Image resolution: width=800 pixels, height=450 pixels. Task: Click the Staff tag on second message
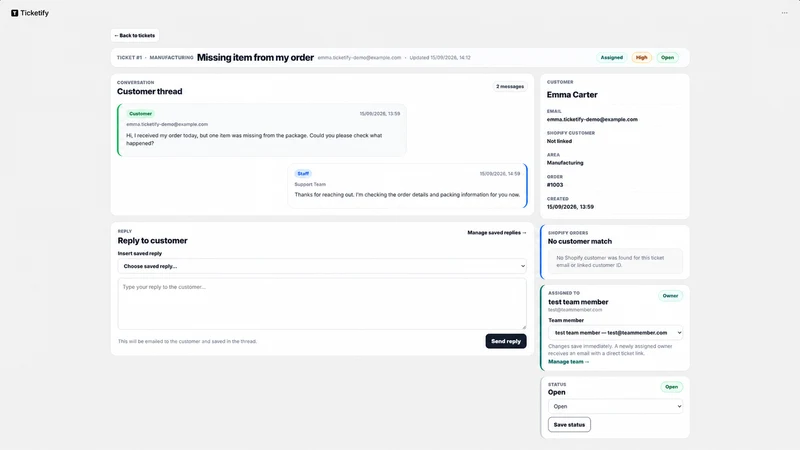tap(303, 173)
